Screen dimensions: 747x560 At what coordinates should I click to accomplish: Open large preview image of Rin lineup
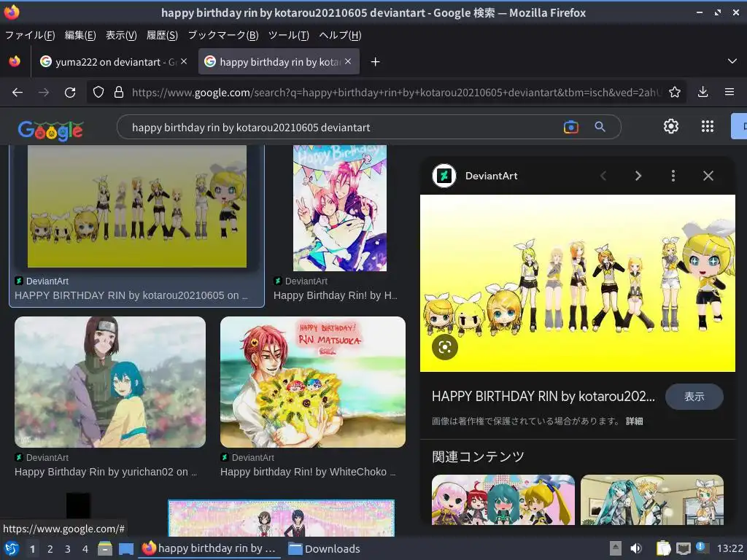click(578, 284)
